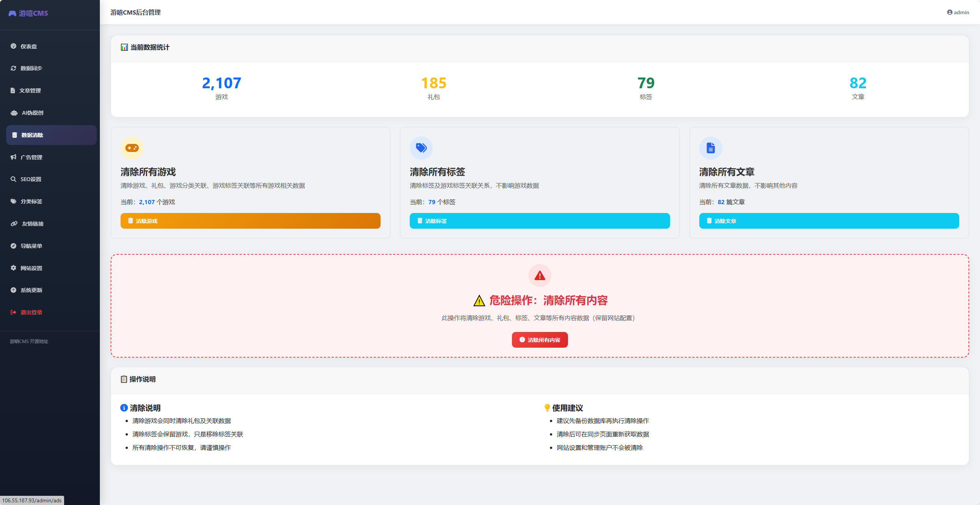Click 所有清除操作不可恢复,请谨慎操作 bullet

point(182,448)
